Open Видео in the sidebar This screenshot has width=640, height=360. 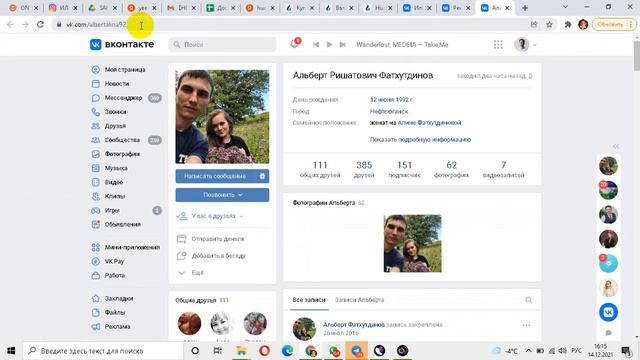click(107, 182)
